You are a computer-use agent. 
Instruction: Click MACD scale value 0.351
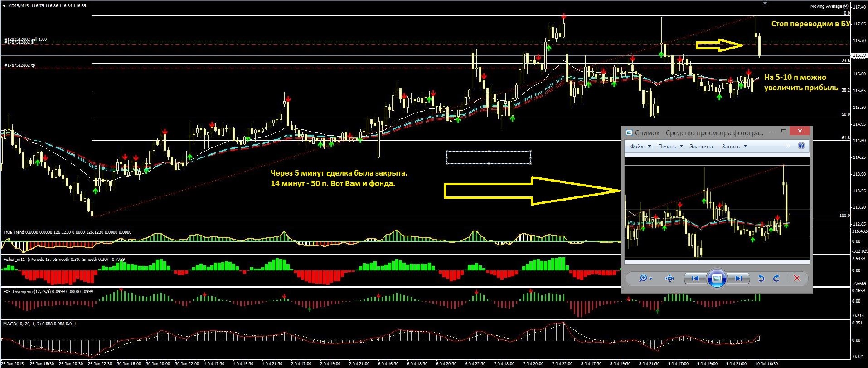(x=858, y=324)
